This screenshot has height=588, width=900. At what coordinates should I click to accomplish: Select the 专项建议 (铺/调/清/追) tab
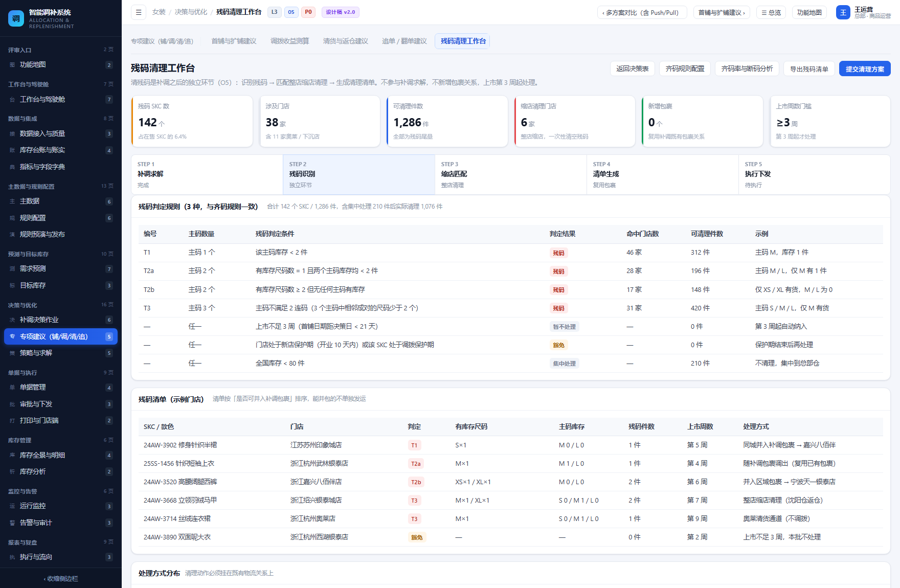click(x=163, y=41)
